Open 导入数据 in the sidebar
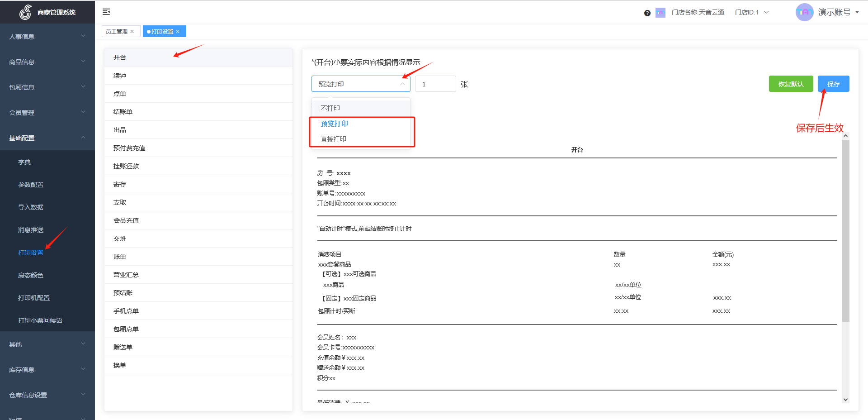Screen dimensions: 868x420 [x=47, y=207]
